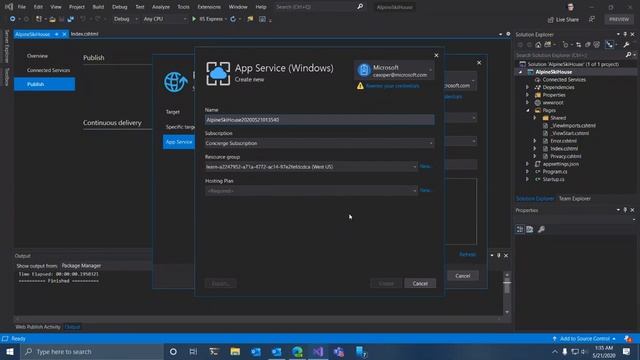Open the Build menu
640x360 pixels.
[x=98, y=7]
